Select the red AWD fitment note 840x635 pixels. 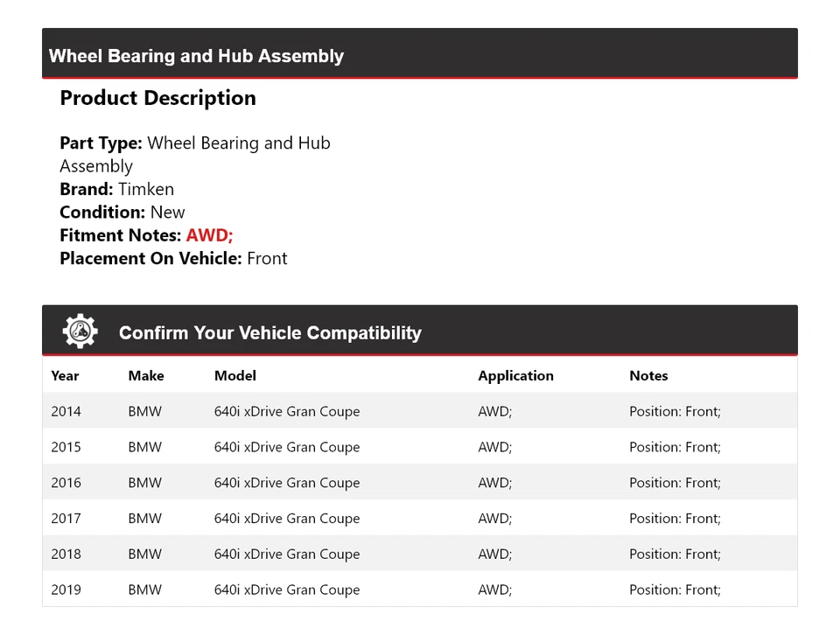[209, 235]
